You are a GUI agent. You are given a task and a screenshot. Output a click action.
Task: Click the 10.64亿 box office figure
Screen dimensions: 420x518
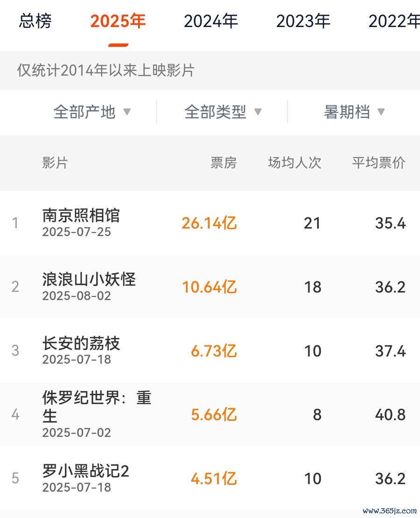[x=209, y=287]
